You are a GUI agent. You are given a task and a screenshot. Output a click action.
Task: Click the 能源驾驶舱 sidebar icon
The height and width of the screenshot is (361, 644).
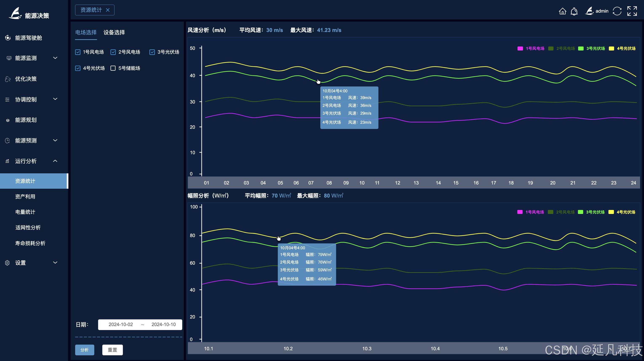[8, 38]
